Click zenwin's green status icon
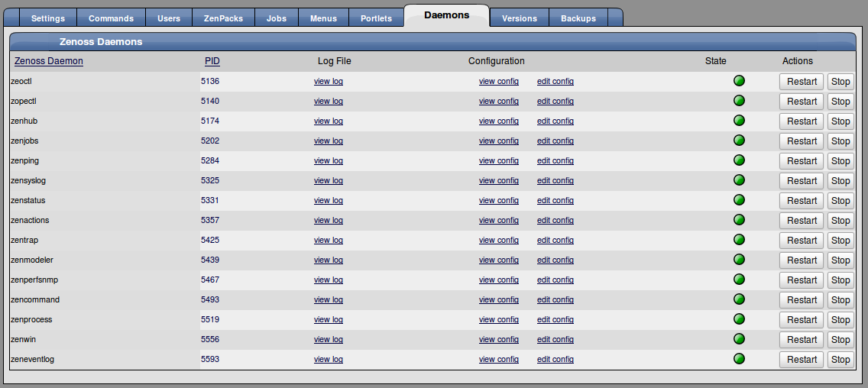The image size is (868, 388). coord(739,339)
